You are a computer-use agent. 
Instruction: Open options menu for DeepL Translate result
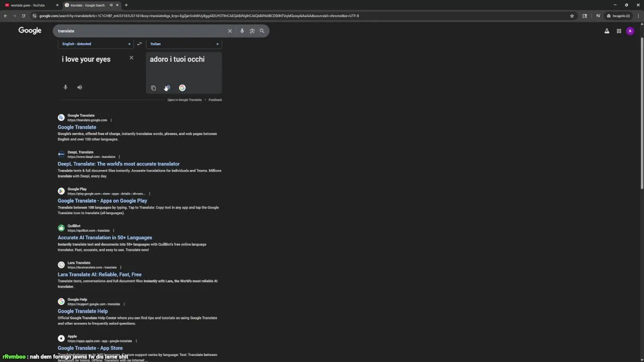(119, 157)
